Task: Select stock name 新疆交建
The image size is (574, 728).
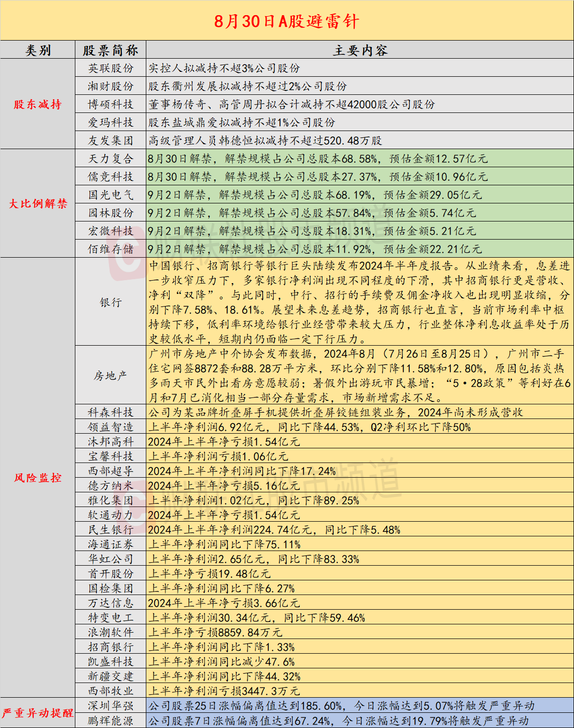Action: click(111, 676)
